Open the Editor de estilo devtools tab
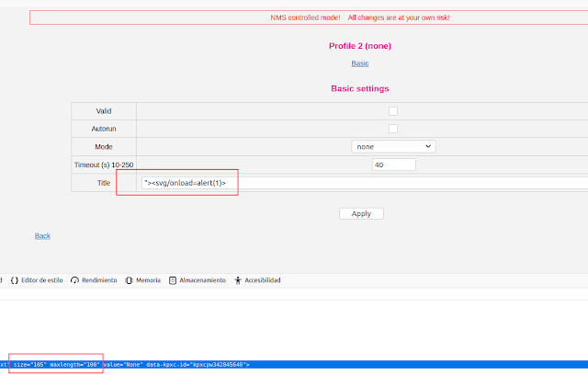Viewport: 588px width, 375px height. (x=37, y=280)
